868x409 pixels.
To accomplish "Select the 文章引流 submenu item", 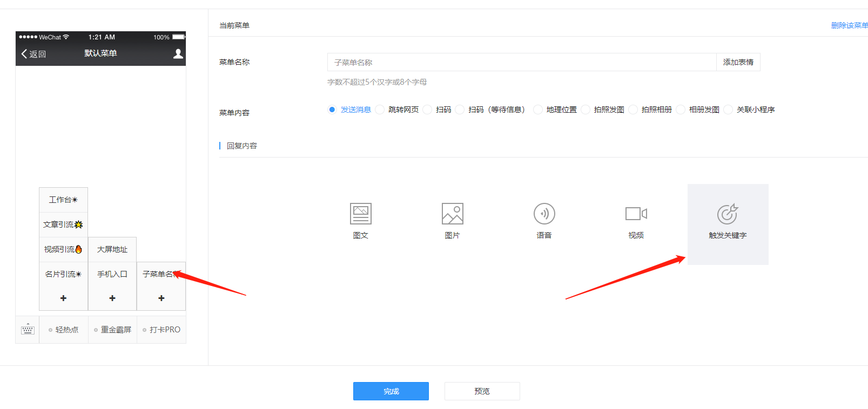I will (63, 224).
